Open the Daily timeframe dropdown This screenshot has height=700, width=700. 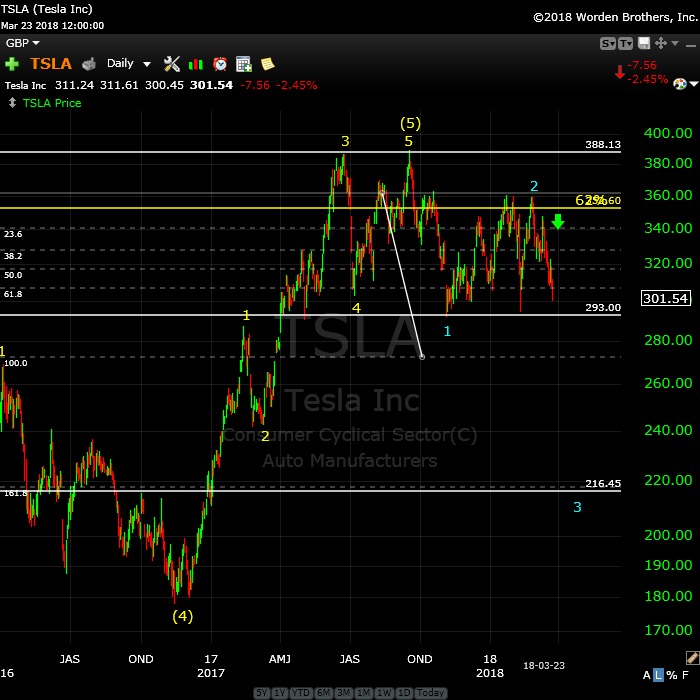pos(129,63)
